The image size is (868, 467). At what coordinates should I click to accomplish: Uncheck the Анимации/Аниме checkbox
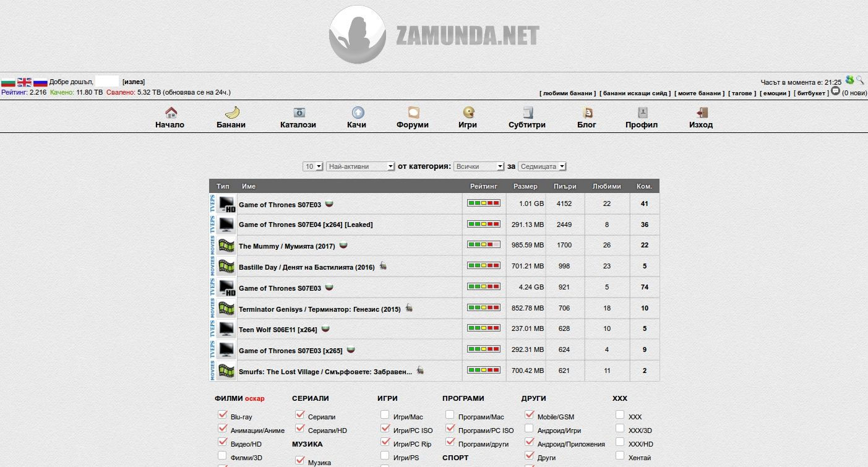(223, 428)
